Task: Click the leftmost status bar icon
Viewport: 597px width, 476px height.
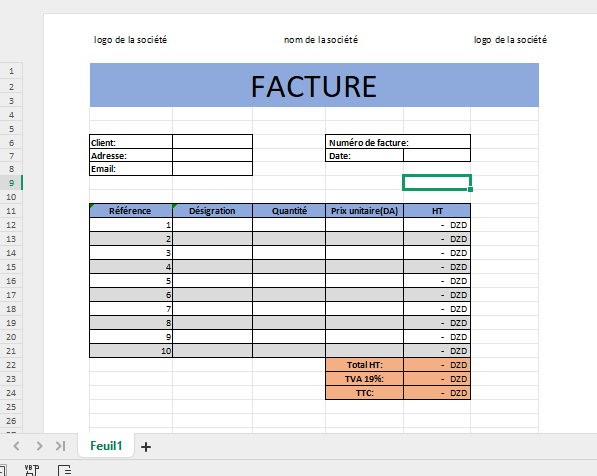Action: tap(2, 470)
